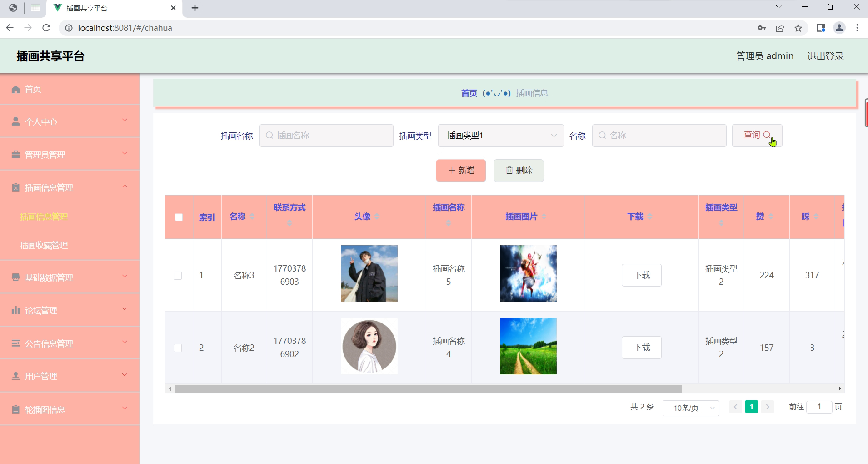Check the checkbox for row 名称2

pos(178,347)
